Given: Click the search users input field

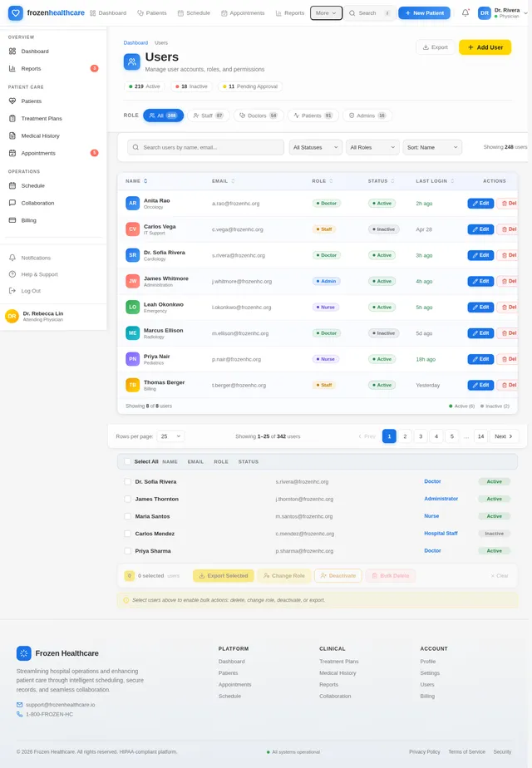Looking at the screenshot, I should 206,147.
